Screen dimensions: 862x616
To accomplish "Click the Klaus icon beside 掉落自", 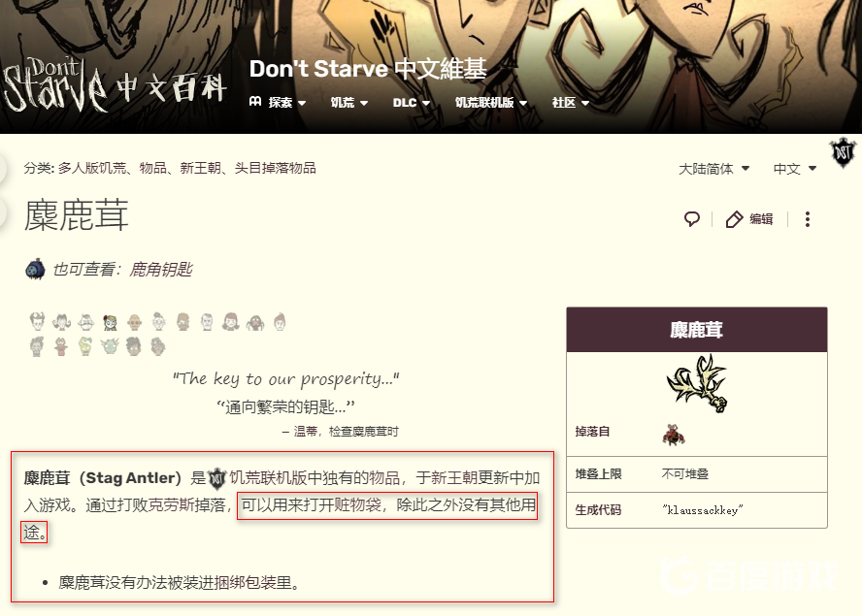I will coord(674,435).
